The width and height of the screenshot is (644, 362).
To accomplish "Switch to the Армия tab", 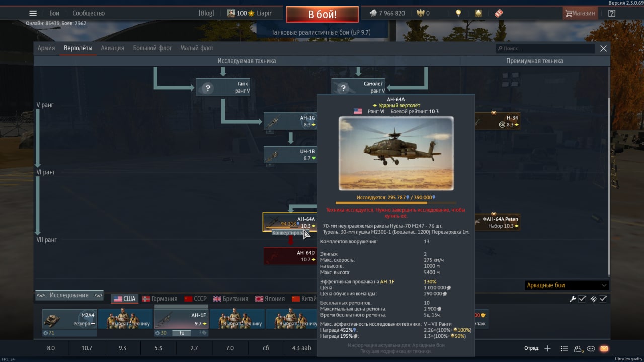I will [46, 48].
